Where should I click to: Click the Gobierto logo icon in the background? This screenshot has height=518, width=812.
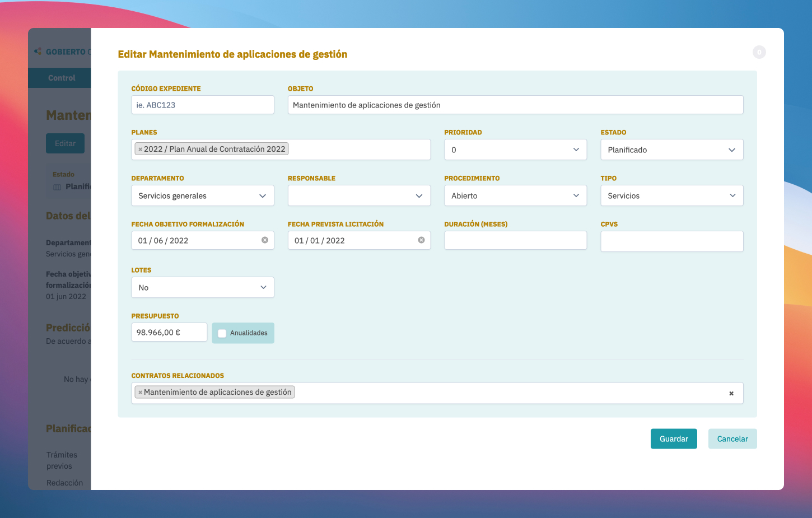38,52
